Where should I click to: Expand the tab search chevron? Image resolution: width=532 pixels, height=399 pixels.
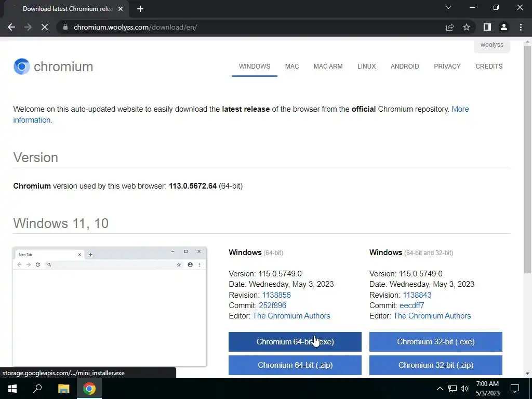(x=448, y=7)
